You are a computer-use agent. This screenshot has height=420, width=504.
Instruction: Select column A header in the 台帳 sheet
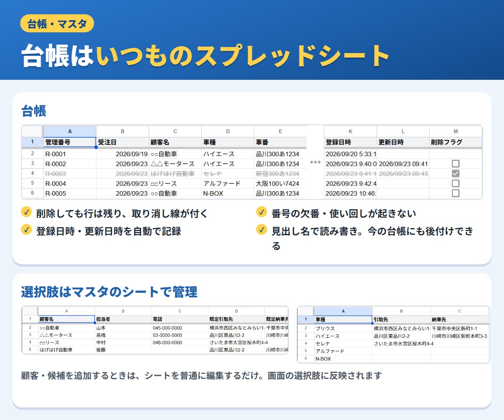coord(70,131)
